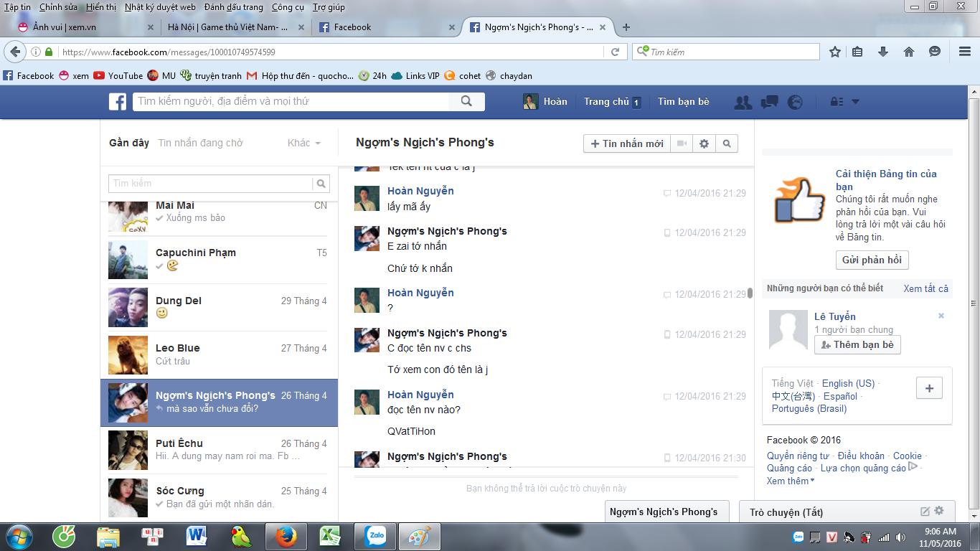Bookmark this page with star icon

[x=835, y=52]
